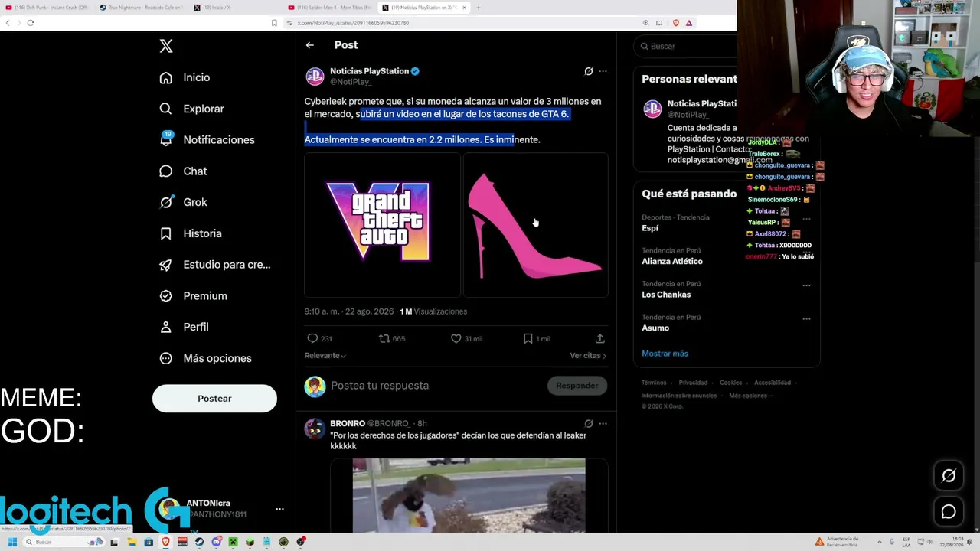Click the Alianza Atlético trend
This screenshot has width=980, height=551.
click(x=671, y=262)
